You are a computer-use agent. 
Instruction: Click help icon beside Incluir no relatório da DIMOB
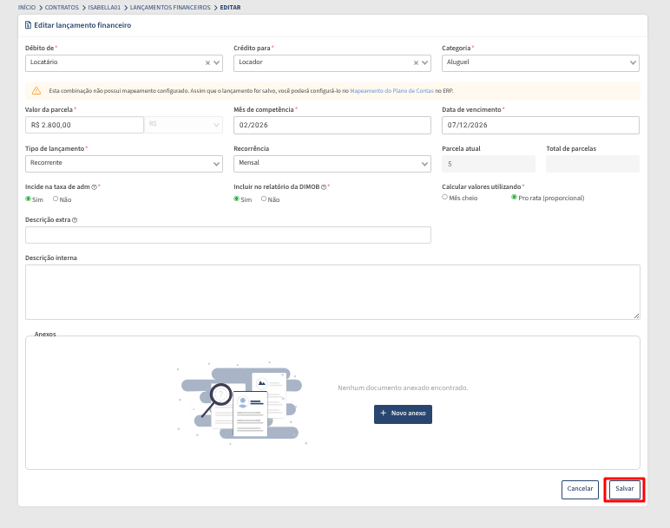323,187
